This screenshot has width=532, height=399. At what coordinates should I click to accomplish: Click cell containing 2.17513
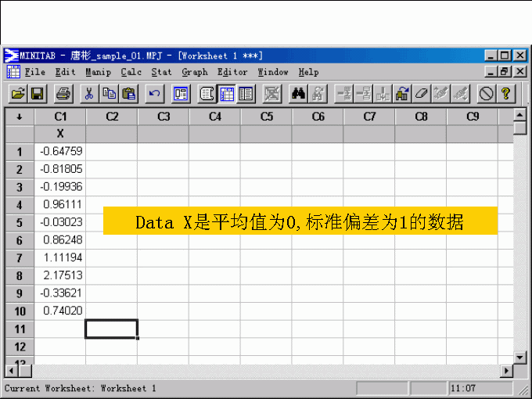(60, 275)
